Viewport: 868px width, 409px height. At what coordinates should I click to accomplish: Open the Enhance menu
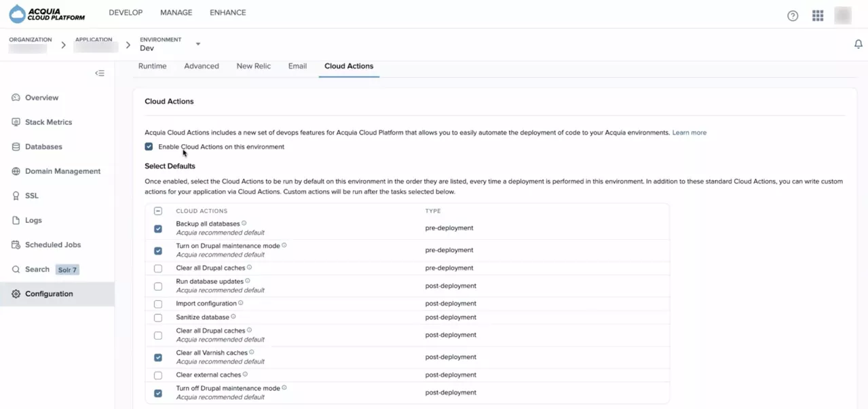(228, 12)
